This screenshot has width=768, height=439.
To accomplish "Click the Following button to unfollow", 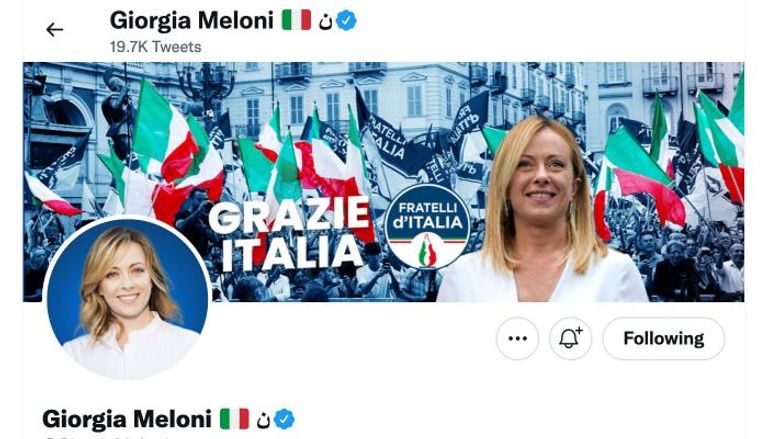I will (x=663, y=338).
